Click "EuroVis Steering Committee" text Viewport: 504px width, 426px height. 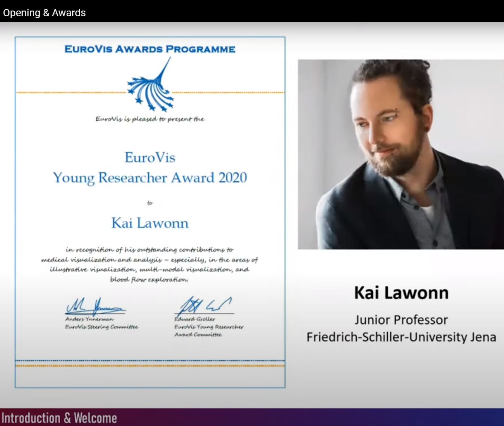point(102,327)
